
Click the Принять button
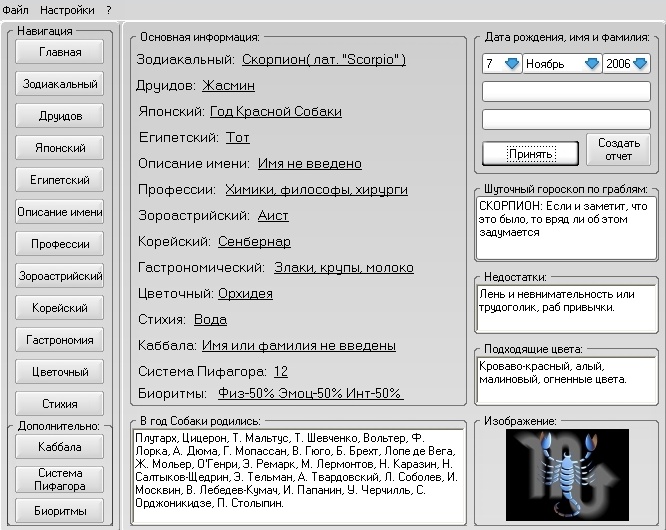click(531, 154)
